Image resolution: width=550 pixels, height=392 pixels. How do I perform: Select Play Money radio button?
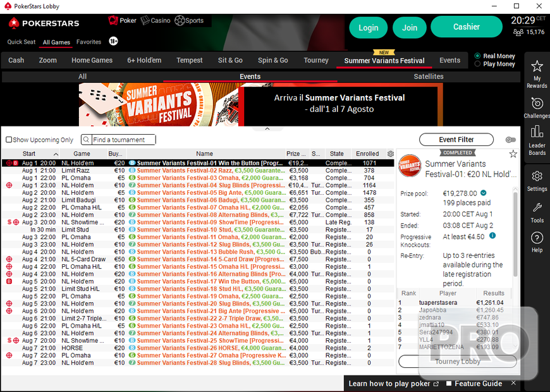coord(477,64)
